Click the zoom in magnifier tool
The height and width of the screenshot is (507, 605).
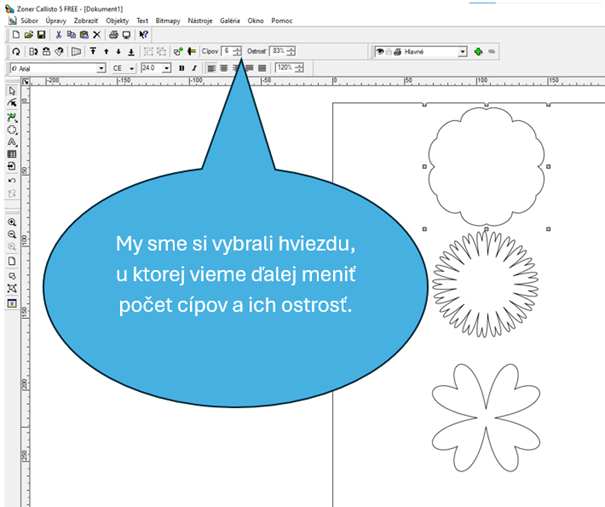tap(12, 222)
